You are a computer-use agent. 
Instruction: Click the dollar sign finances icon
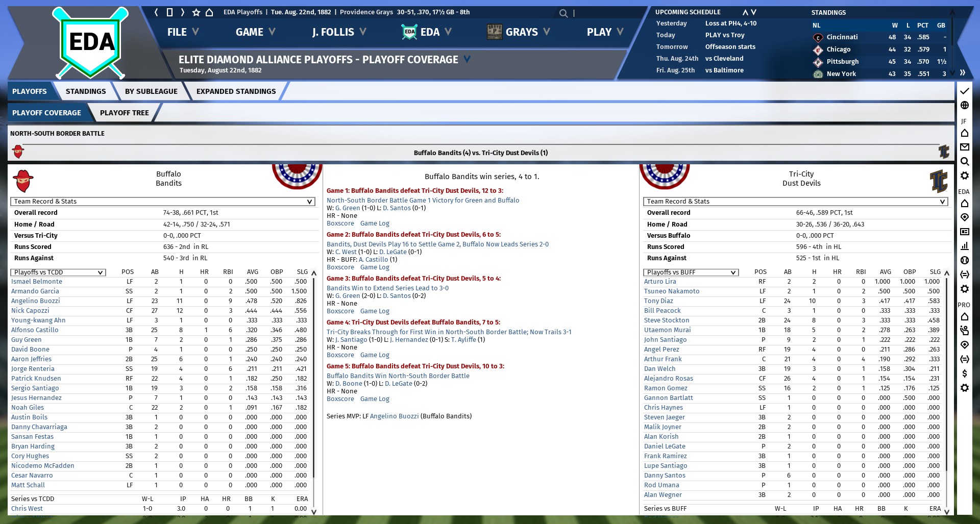pos(964,373)
